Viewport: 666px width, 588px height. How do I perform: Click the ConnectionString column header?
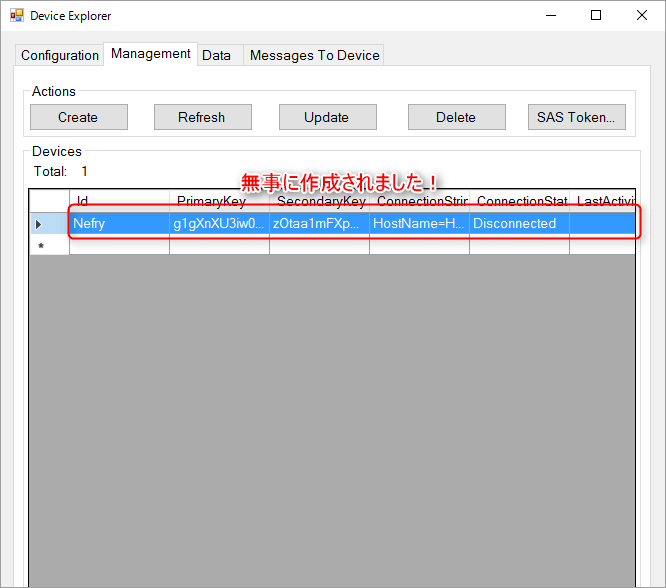(x=419, y=201)
